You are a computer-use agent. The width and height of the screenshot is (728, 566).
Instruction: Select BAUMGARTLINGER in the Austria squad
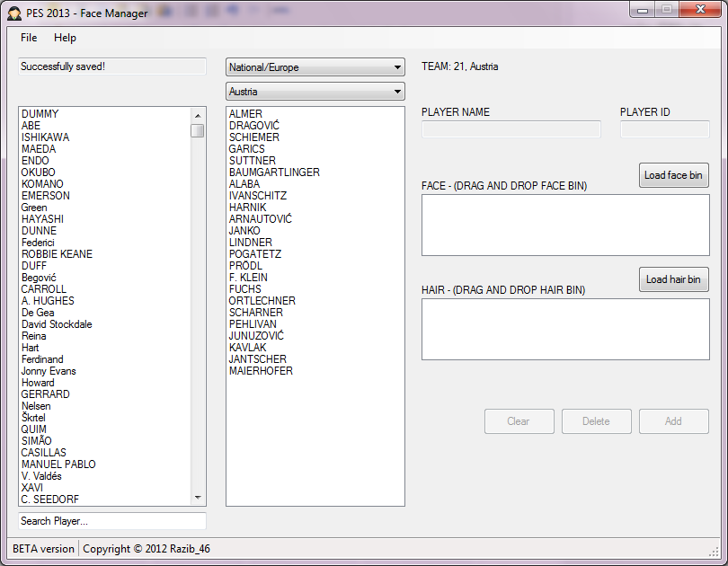click(x=315, y=172)
